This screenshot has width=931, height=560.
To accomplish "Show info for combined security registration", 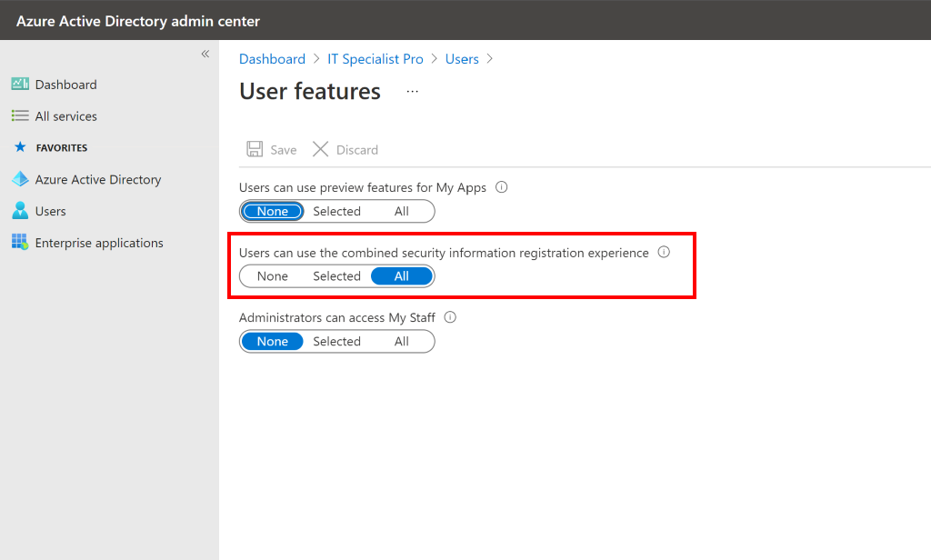I will click(x=664, y=253).
